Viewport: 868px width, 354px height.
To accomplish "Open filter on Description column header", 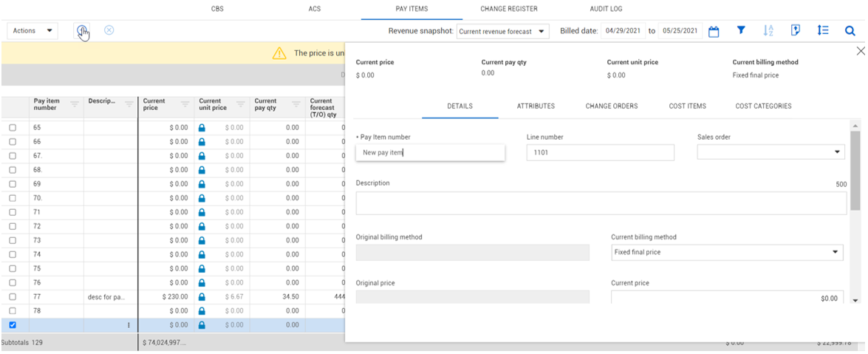I will click(x=129, y=103).
